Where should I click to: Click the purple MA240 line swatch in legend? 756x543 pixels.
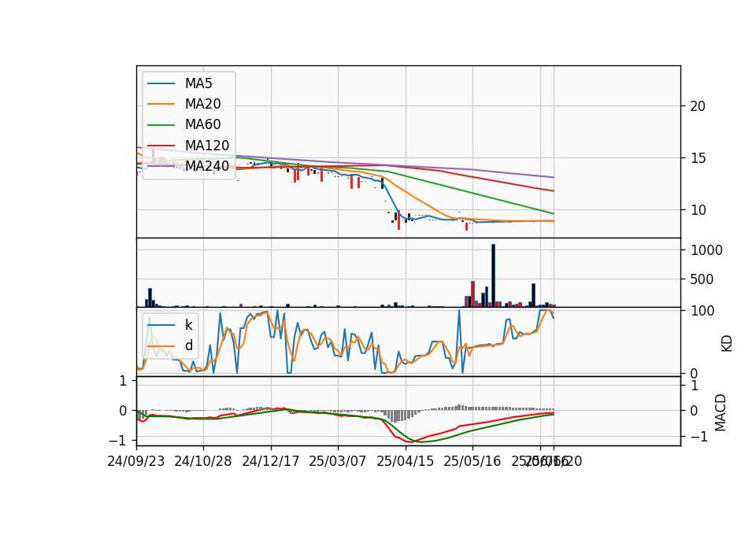click(x=161, y=166)
